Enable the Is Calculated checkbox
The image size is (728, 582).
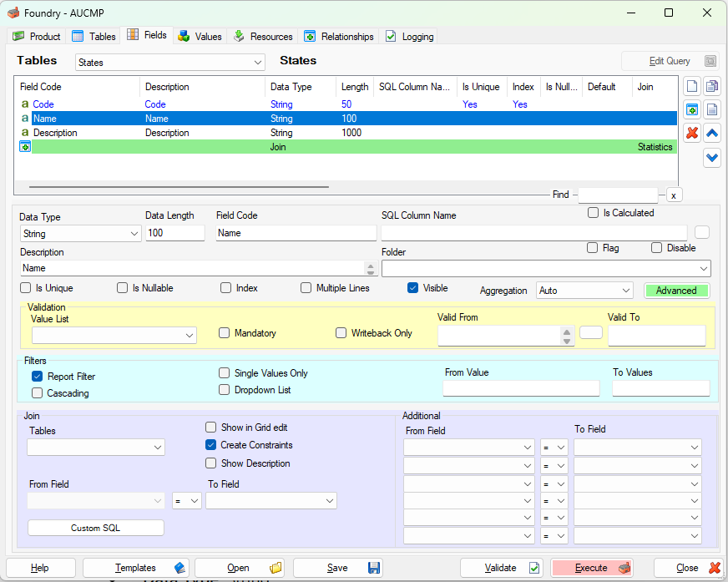[593, 213]
